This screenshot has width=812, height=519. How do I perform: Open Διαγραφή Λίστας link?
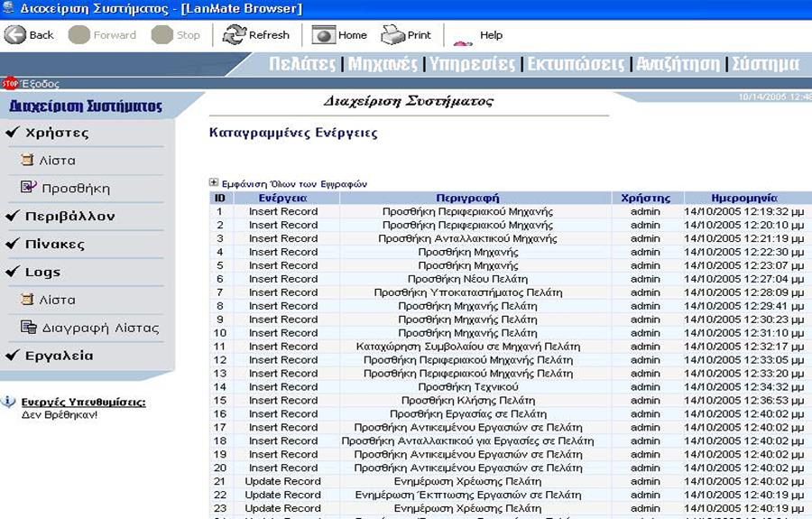(100, 328)
